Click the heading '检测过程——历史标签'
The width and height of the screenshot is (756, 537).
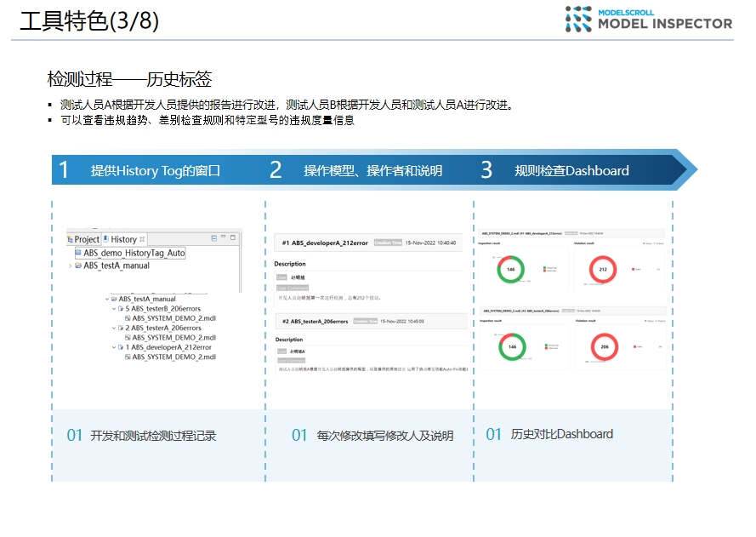coord(130,79)
